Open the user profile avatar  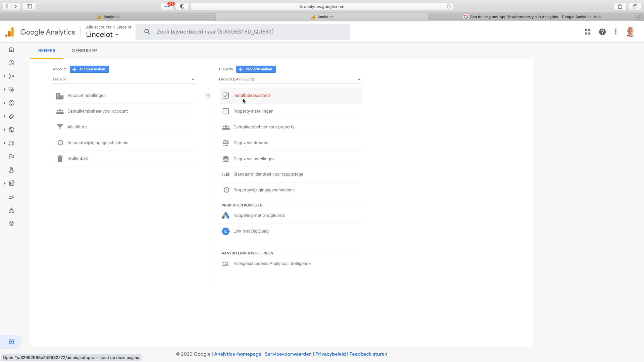click(x=630, y=32)
